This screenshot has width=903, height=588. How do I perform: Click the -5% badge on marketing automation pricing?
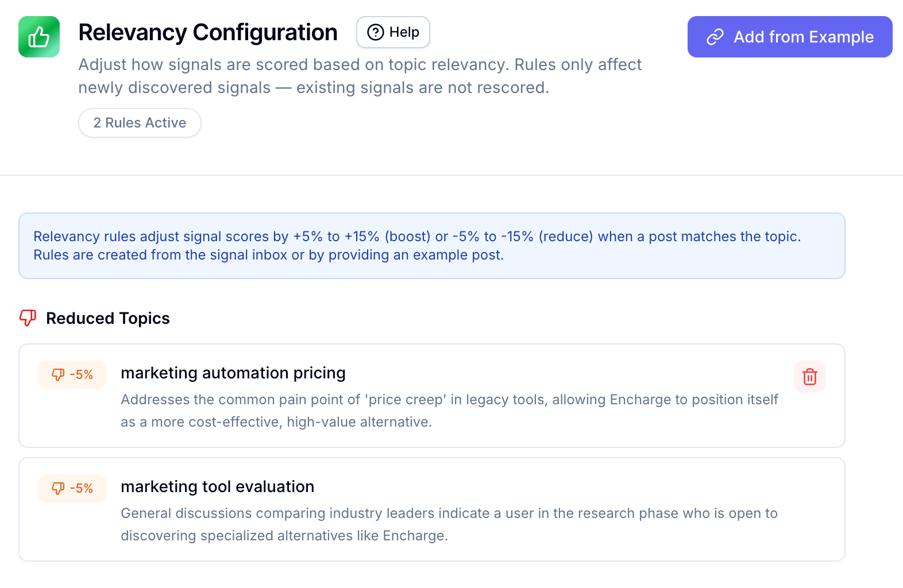point(72,374)
